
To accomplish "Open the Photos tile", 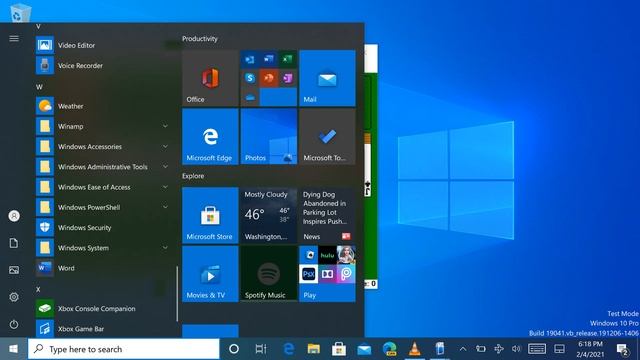I will click(x=269, y=137).
